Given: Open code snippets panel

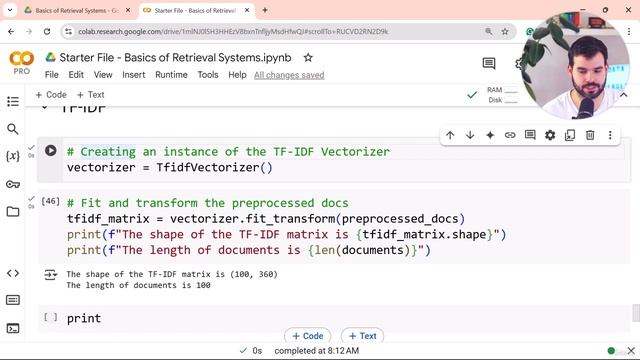Looking at the screenshot, I should tap(13, 273).
